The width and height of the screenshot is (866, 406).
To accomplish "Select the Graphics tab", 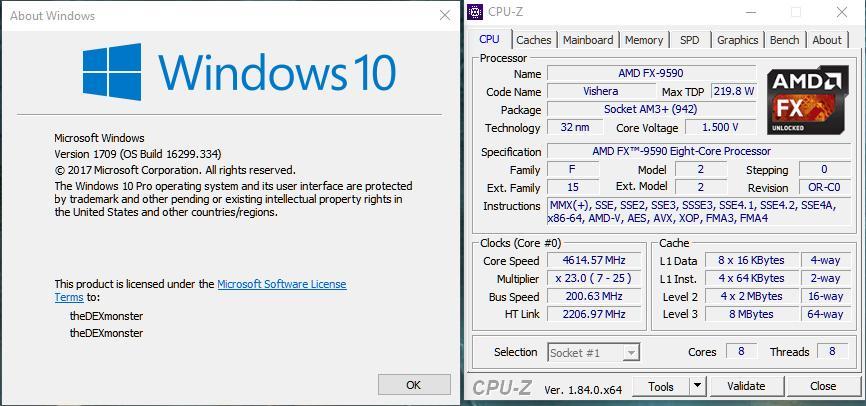I will coord(737,40).
